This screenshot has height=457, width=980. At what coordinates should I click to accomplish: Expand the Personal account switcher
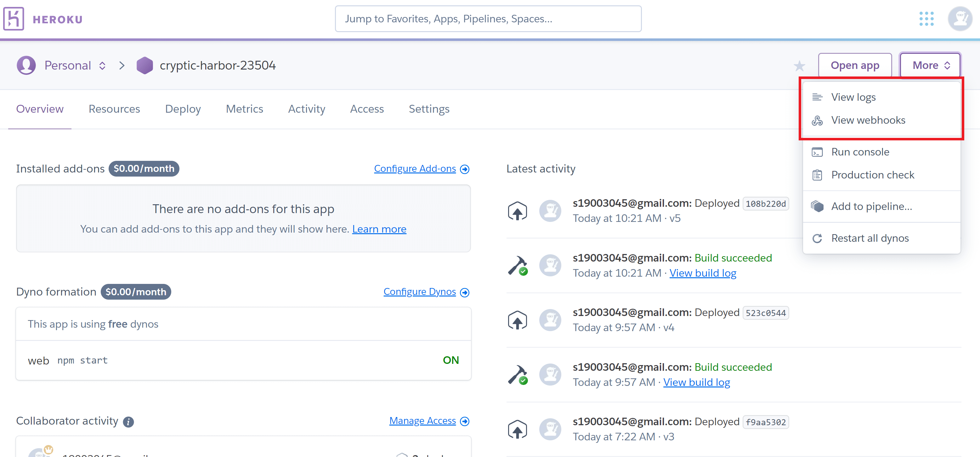point(102,66)
